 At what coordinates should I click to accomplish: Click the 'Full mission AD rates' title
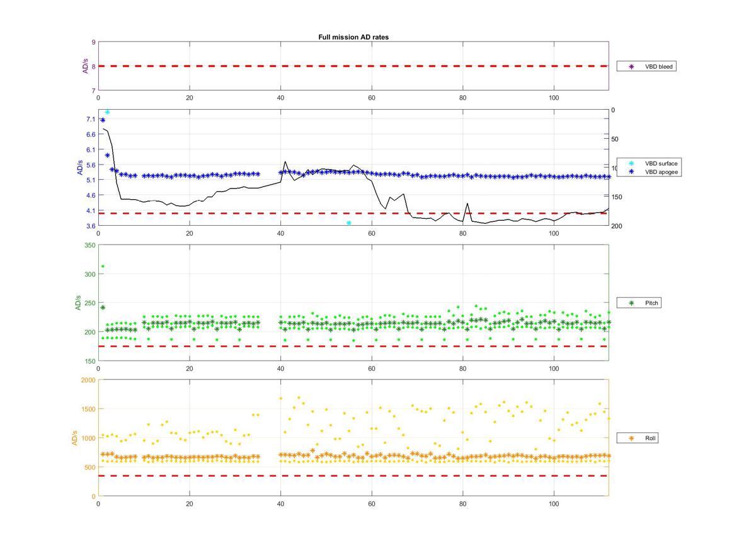(x=353, y=37)
